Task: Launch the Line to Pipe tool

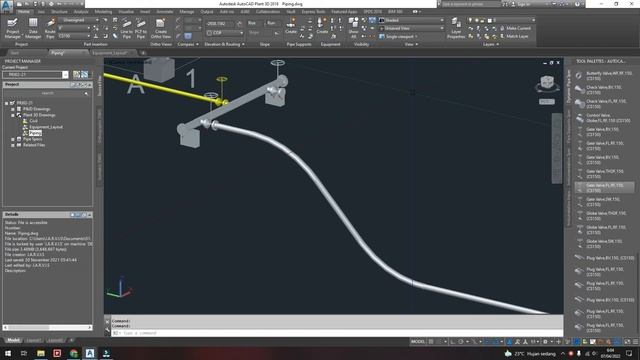Action: (x=127, y=28)
